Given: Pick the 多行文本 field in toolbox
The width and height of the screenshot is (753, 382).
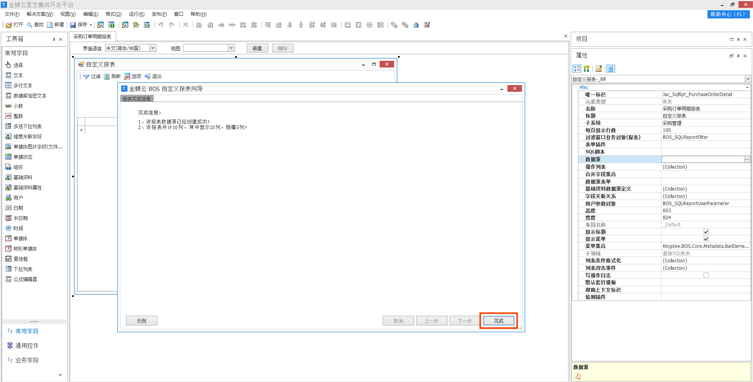Looking at the screenshot, I should 19,86.
